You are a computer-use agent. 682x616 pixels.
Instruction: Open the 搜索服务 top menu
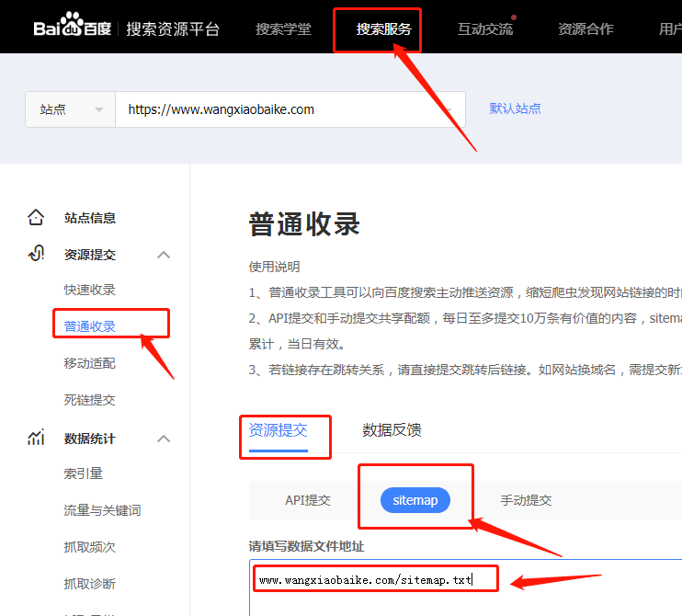coord(383,29)
